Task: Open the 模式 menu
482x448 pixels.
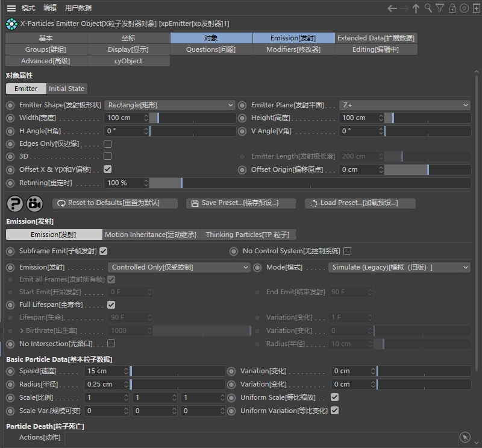Action: coord(28,8)
